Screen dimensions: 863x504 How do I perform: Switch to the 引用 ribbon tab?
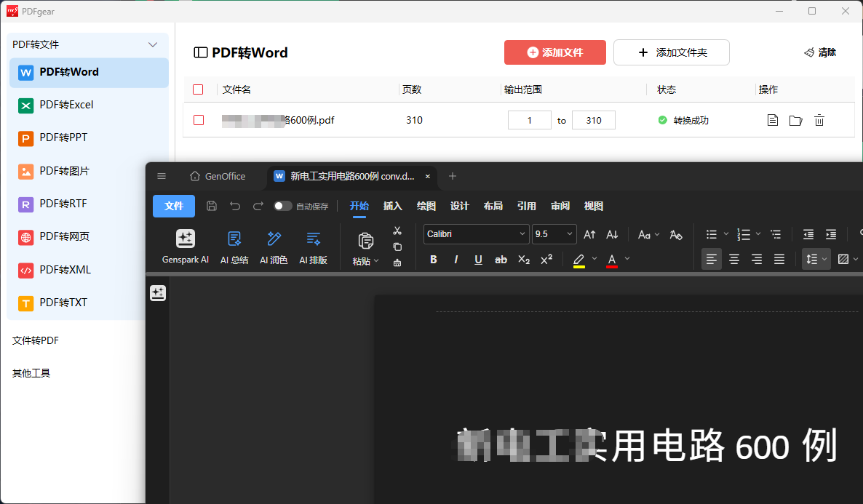[x=527, y=206]
